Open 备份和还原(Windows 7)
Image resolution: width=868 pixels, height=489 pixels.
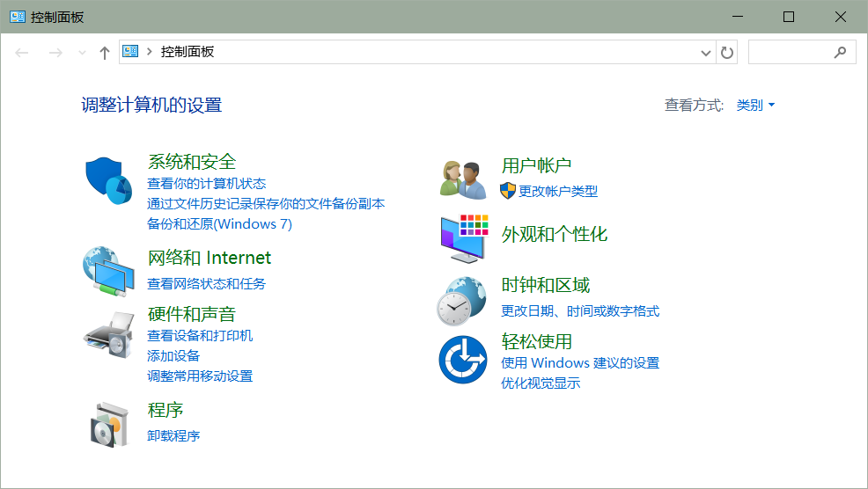[219, 223]
